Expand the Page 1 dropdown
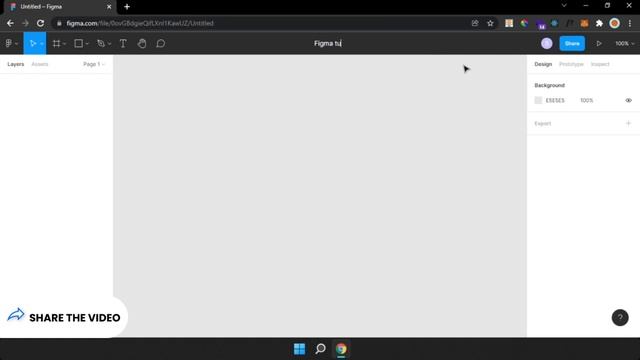 [94, 64]
